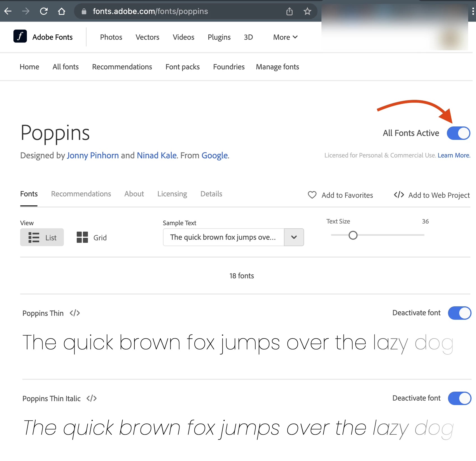Click the browser back arrow

point(8,11)
